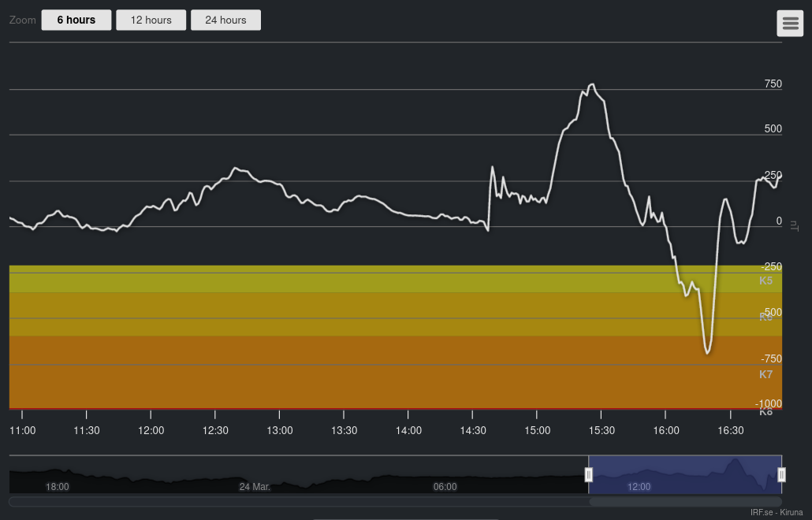Click the empty scrollbar track on left
The width and height of the screenshot is (812, 520).
click(300, 501)
